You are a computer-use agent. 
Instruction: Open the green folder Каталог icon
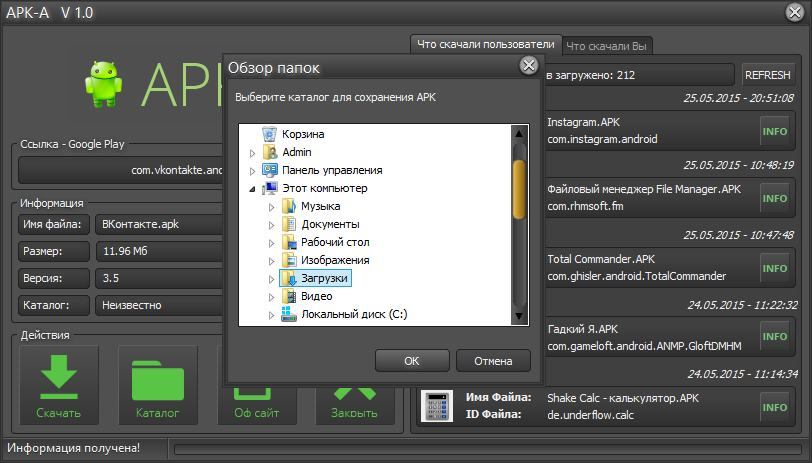click(157, 381)
